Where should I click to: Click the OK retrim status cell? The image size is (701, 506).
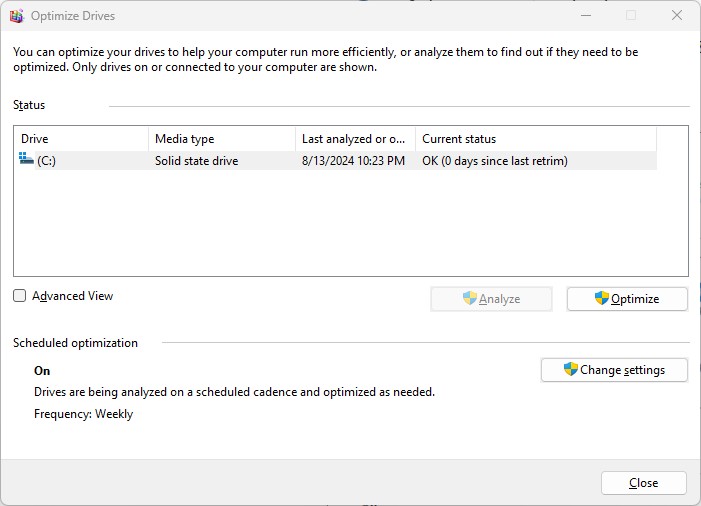pos(495,160)
